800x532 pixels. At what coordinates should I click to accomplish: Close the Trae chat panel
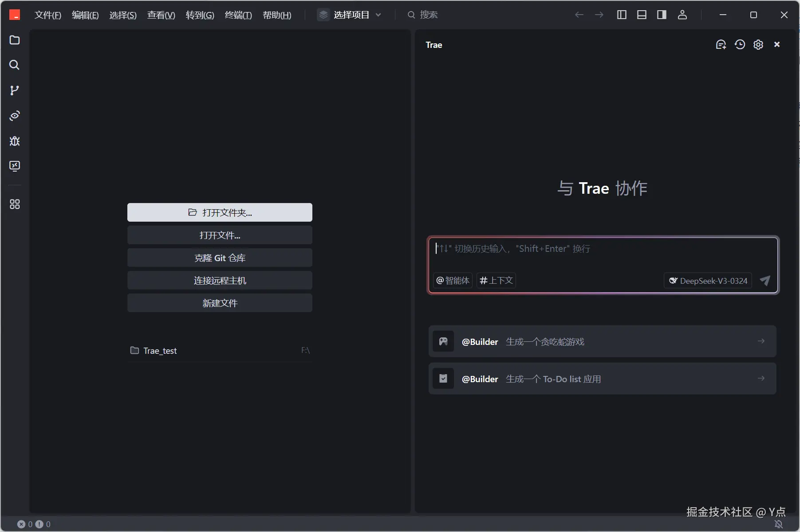point(777,44)
